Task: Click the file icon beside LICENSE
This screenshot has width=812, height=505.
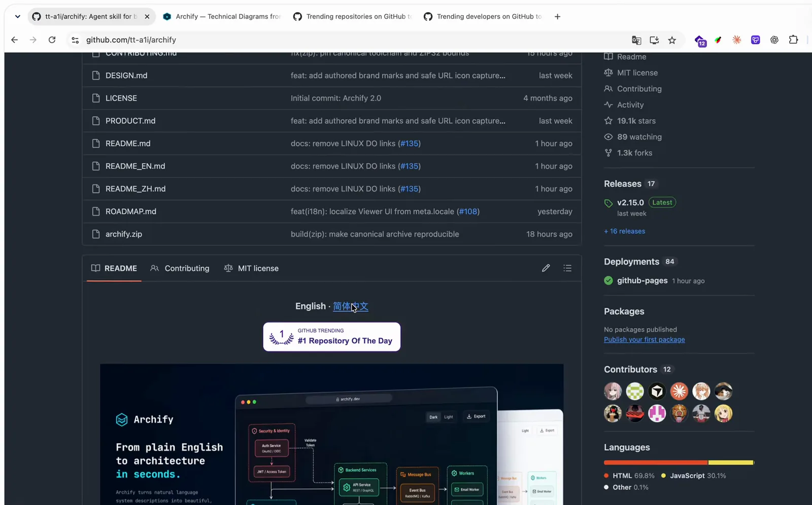Action: pos(96,98)
